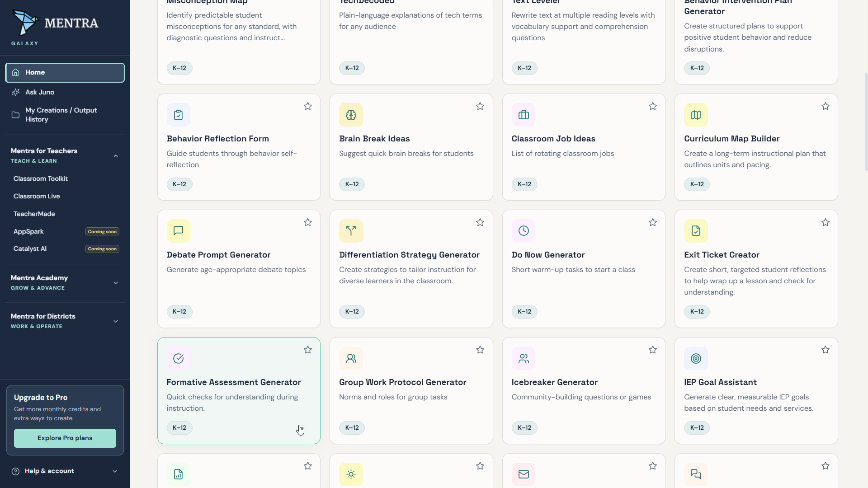Star the Do Now Generator card
The height and width of the screenshot is (488, 868).
pos(653,222)
